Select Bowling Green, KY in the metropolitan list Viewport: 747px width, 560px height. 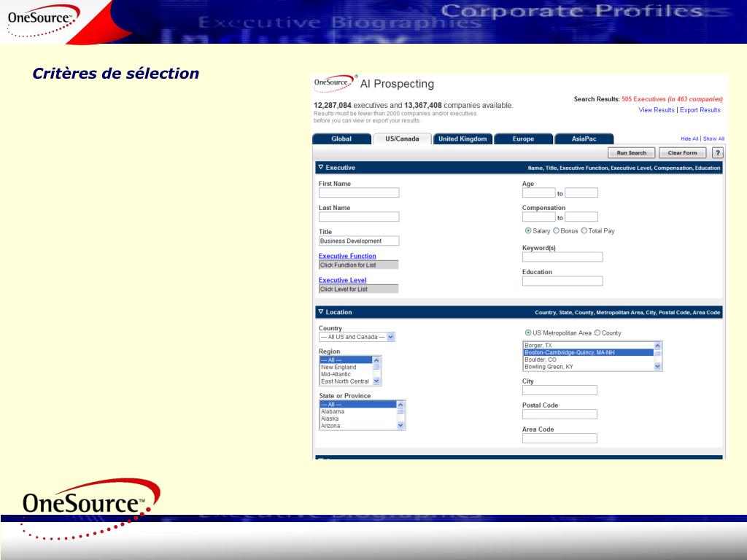click(589, 367)
